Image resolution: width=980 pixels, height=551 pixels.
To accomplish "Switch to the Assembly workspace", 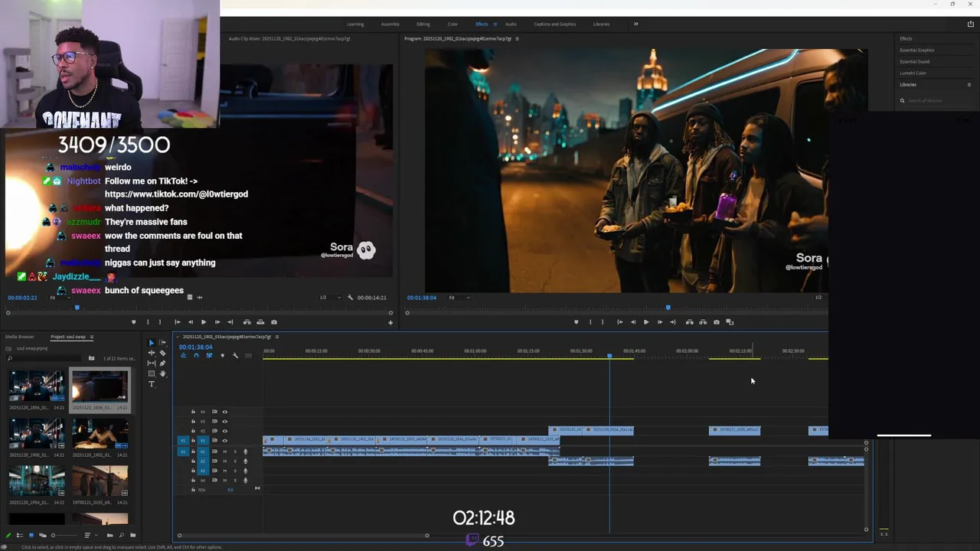I will (390, 24).
